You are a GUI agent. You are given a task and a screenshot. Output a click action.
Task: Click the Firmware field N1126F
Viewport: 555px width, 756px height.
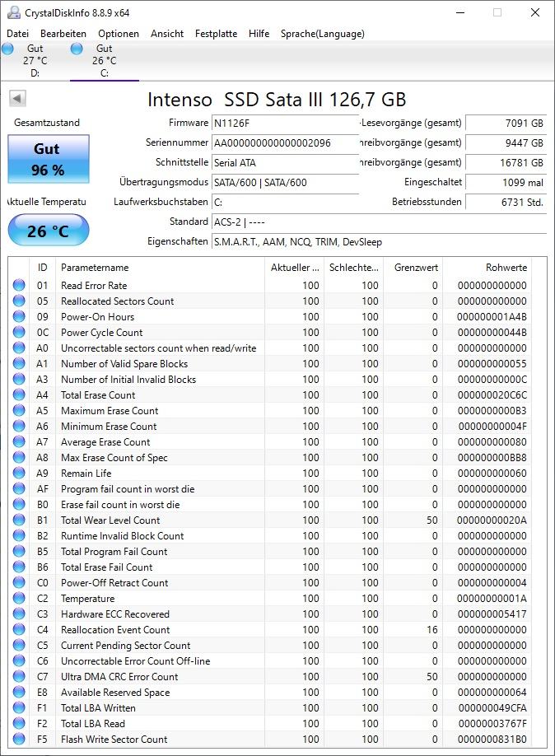point(285,123)
